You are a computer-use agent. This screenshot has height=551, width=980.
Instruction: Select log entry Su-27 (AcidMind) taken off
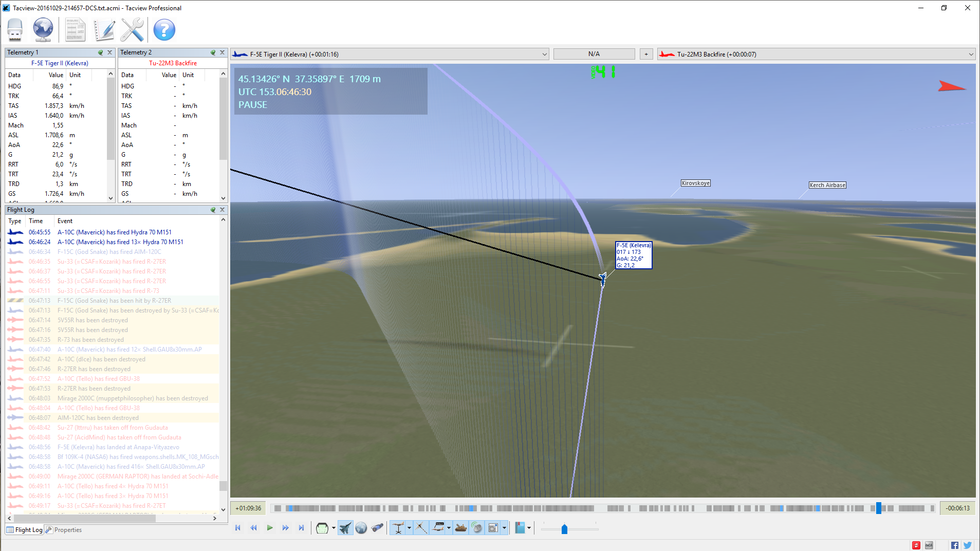click(x=112, y=437)
